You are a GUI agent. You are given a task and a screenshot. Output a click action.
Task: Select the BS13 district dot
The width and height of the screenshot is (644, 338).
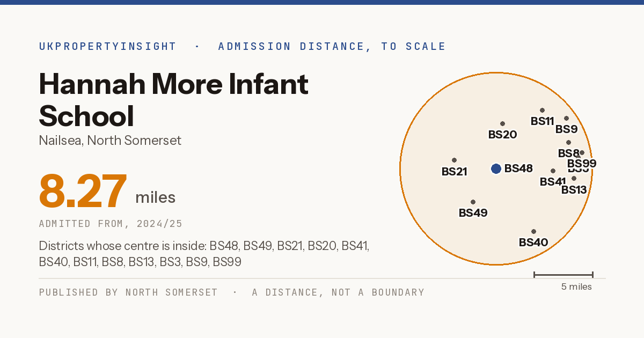(574, 179)
